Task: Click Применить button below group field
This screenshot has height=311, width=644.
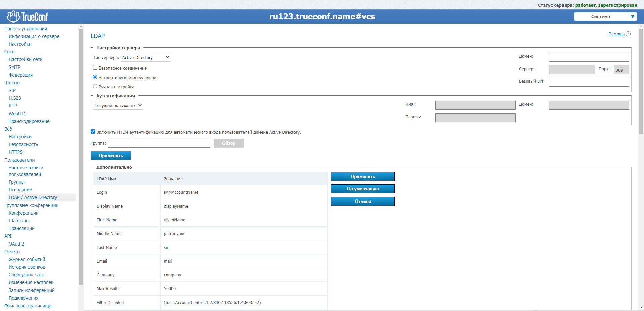Action: (111, 155)
